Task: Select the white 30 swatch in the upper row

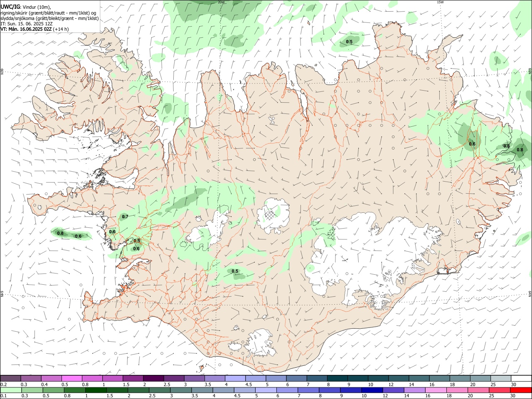Action: (521, 378)
